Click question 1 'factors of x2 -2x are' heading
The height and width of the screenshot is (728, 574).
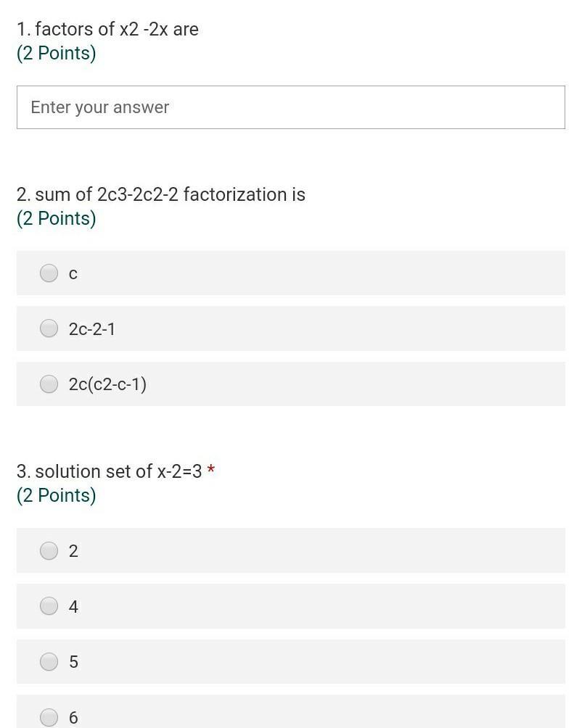pyautogui.click(x=107, y=29)
